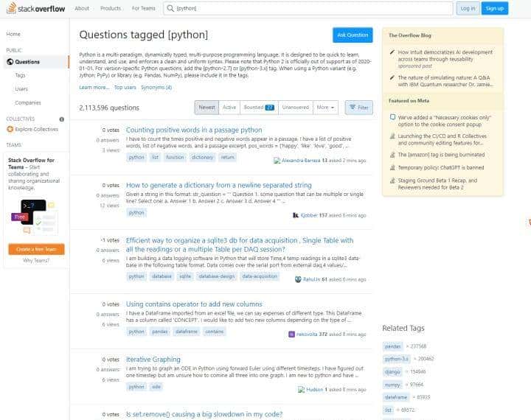The width and height of the screenshot is (531, 420).
Task: Switch to the Newest tab
Action: [x=206, y=108]
